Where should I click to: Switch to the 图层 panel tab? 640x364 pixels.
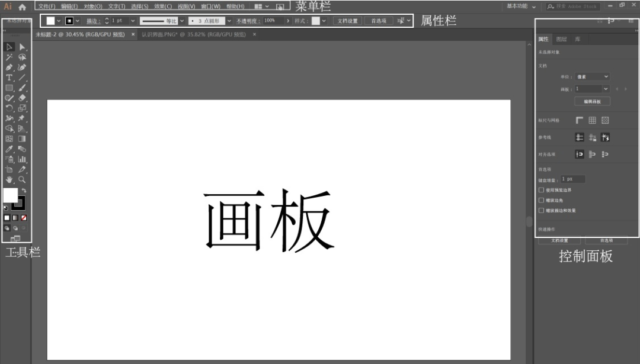561,38
